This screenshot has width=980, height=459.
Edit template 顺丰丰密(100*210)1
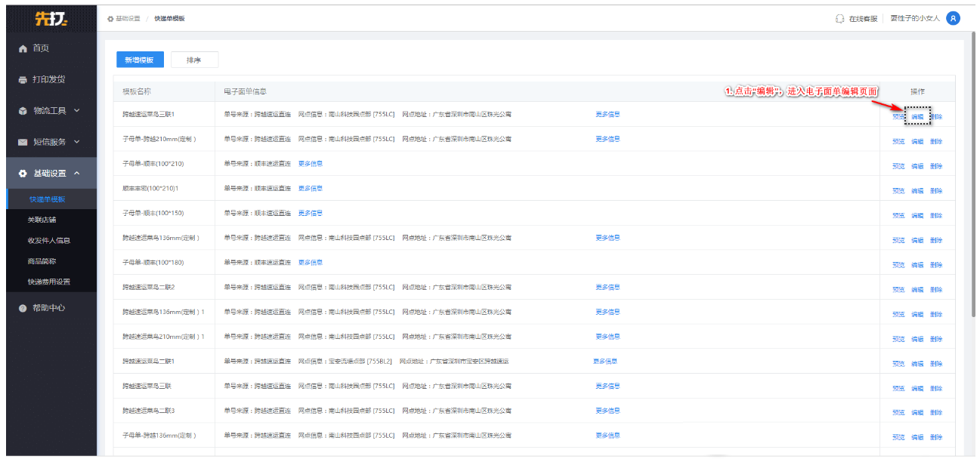(x=917, y=191)
